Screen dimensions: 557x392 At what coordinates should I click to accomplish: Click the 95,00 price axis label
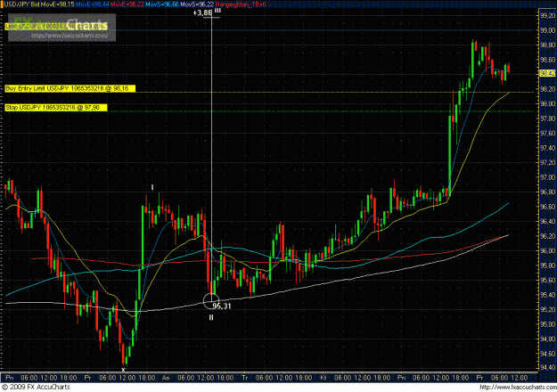547,324
